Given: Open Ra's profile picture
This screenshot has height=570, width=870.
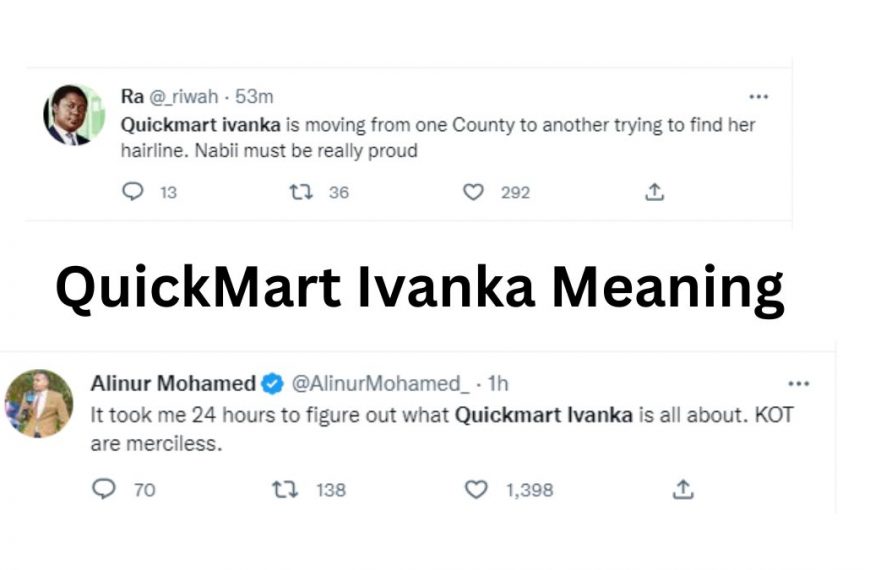Looking at the screenshot, I should pyautogui.click(x=73, y=114).
